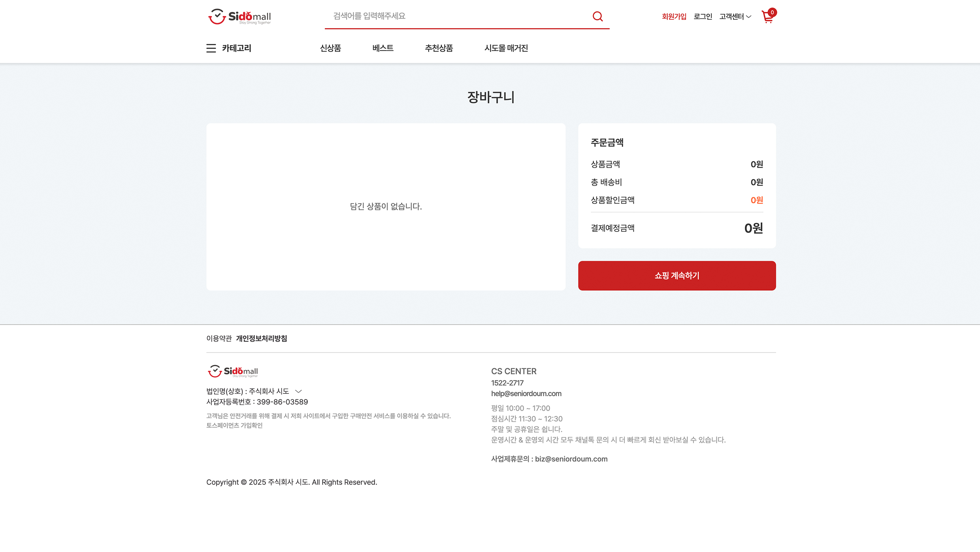Click 총 배송비 label
This screenshot has height=552, width=980.
(x=606, y=182)
